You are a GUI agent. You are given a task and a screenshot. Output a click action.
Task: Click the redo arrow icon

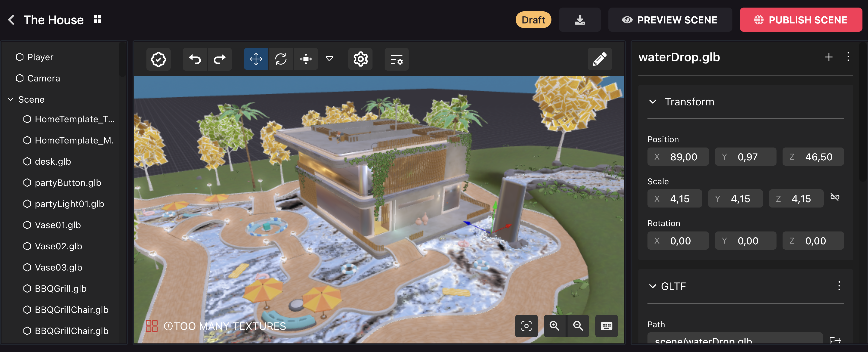[x=220, y=59]
